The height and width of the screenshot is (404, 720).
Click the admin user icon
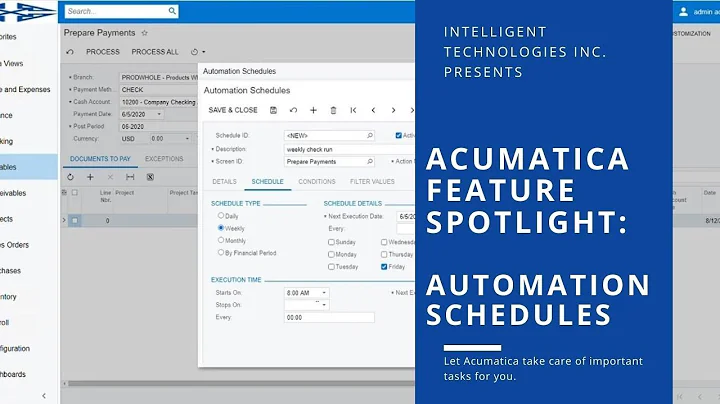(x=683, y=11)
